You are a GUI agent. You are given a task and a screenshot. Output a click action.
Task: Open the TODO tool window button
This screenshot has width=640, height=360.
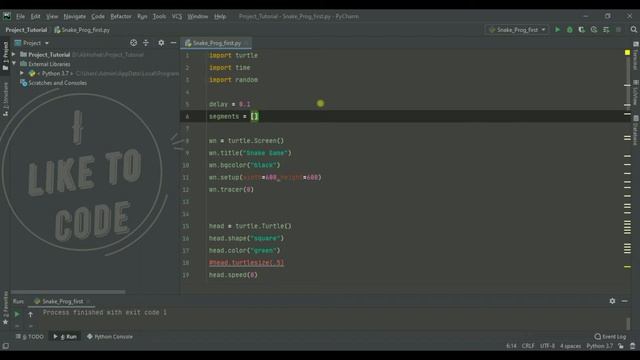[29, 337]
